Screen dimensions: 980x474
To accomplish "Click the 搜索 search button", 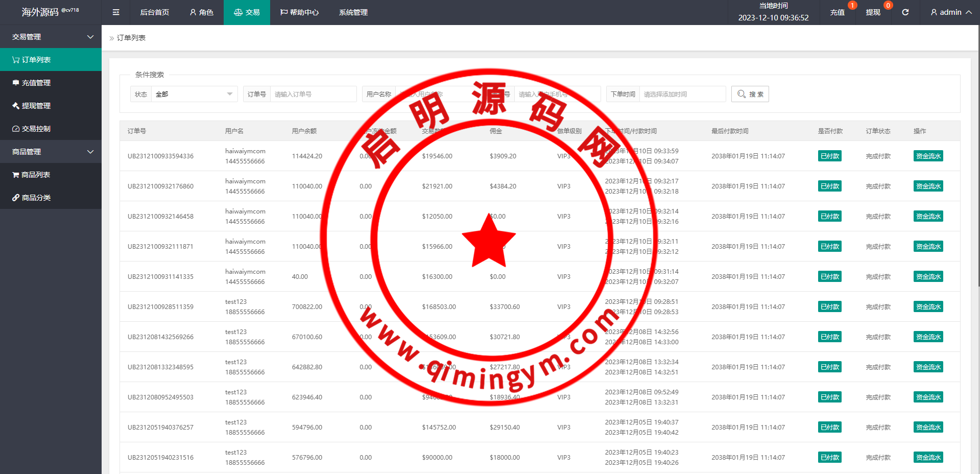I will coord(750,94).
